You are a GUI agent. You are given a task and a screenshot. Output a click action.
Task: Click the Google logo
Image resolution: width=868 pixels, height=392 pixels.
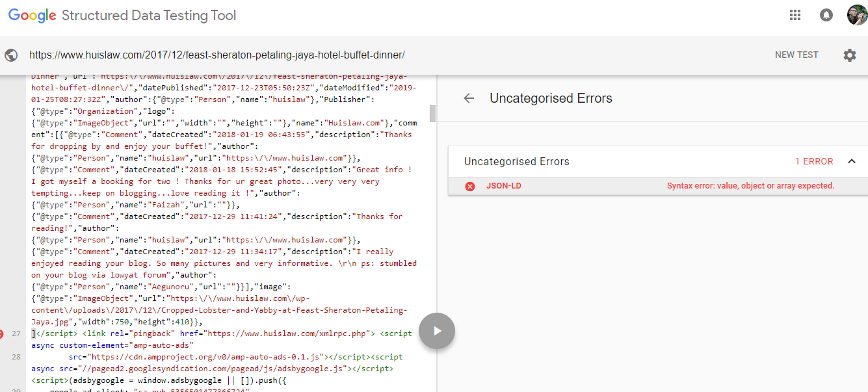coord(33,16)
